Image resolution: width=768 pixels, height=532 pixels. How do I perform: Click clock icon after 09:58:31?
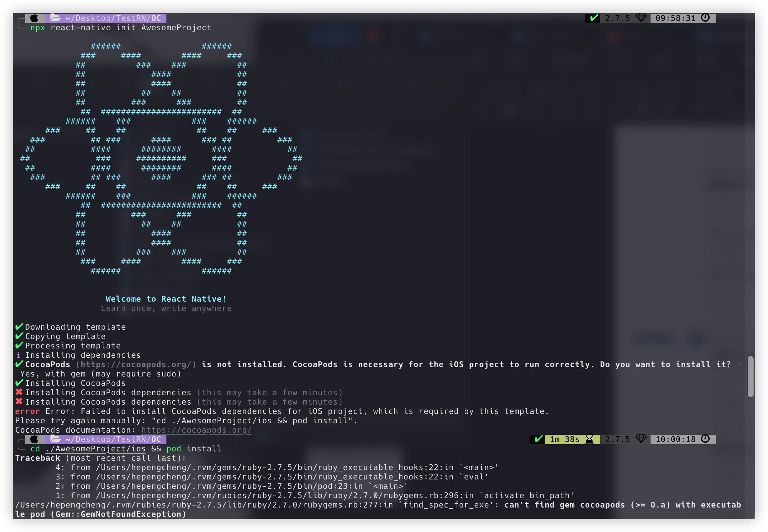click(x=705, y=18)
